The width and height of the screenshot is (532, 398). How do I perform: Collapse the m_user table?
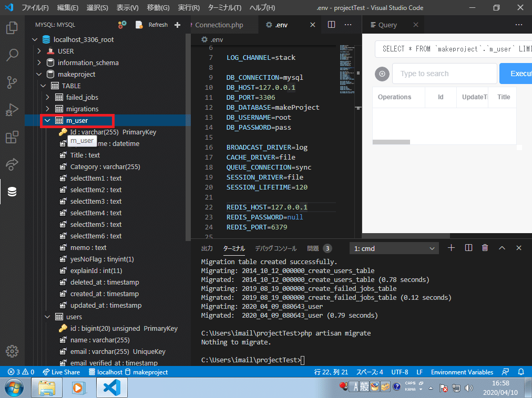click(x=47, y=120)
